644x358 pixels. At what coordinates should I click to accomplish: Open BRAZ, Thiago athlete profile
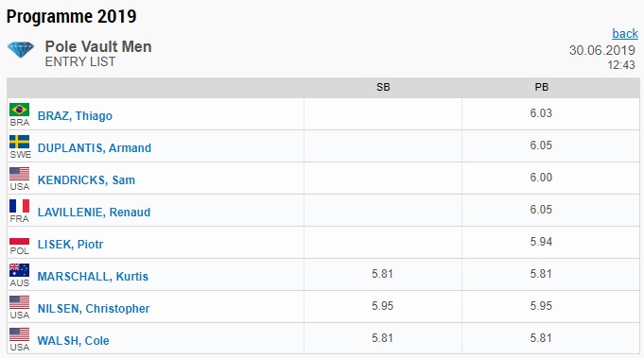pyautogui.click(x=75, y=115)
